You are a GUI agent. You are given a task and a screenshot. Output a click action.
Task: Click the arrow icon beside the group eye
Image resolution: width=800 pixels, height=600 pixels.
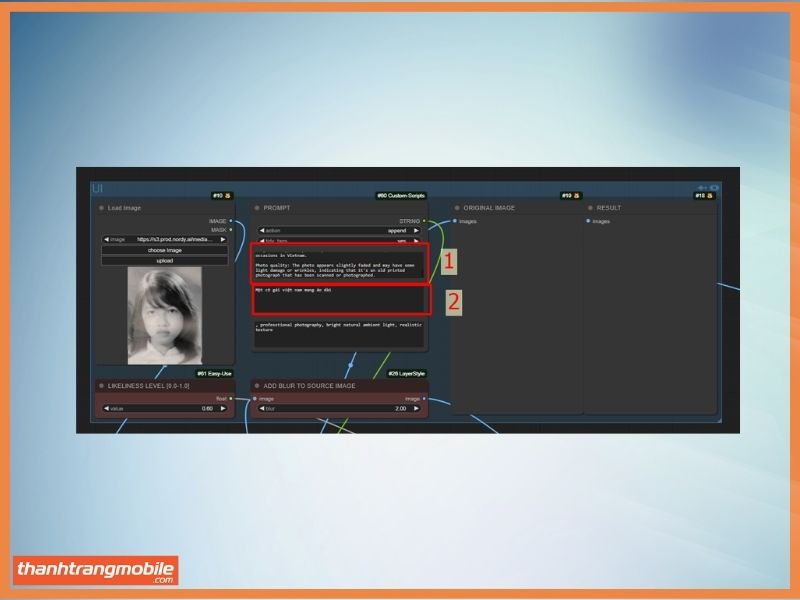(703, 188)
